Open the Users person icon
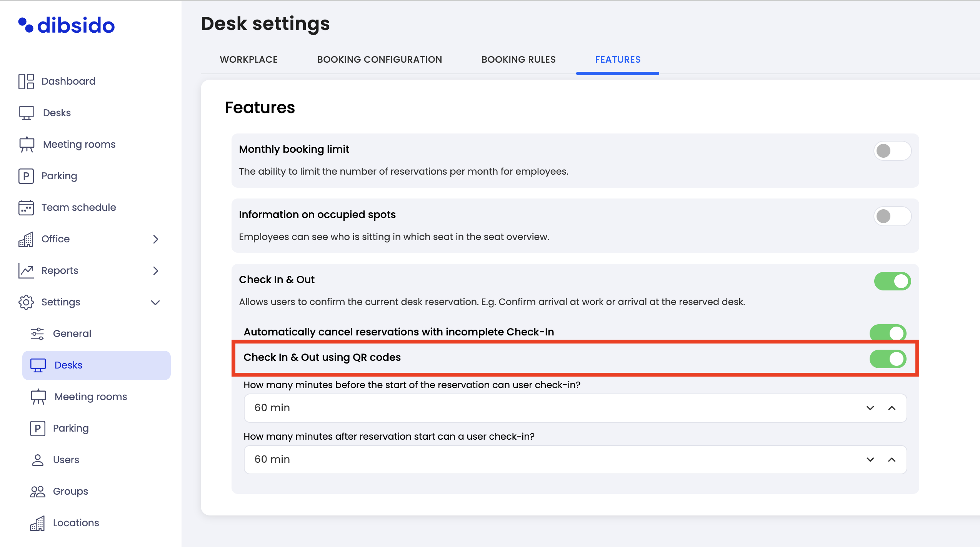980x547 pixels. point(37,460)
